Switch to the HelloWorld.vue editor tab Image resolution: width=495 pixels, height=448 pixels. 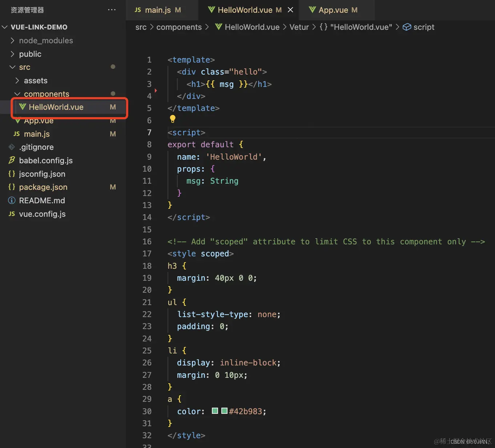tap(249, 10)
